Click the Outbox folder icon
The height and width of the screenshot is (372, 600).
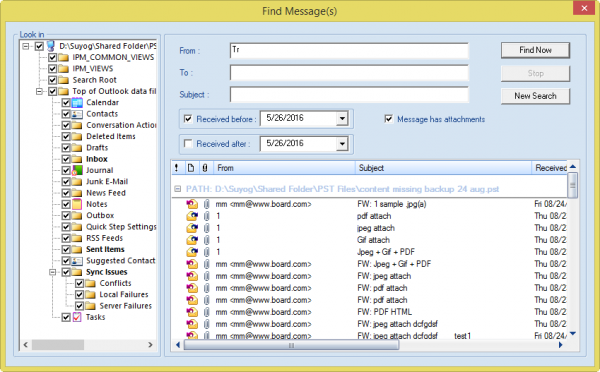click(77, 215)
